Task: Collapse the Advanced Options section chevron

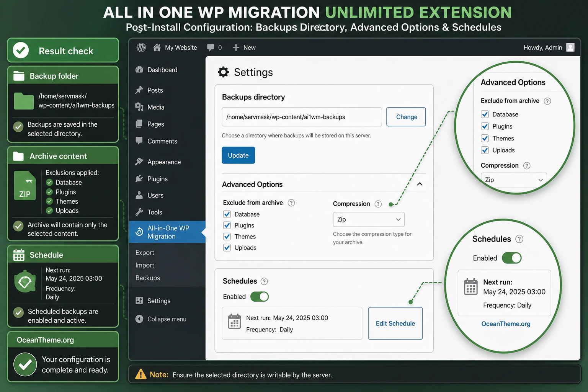Action: [420, 184]
